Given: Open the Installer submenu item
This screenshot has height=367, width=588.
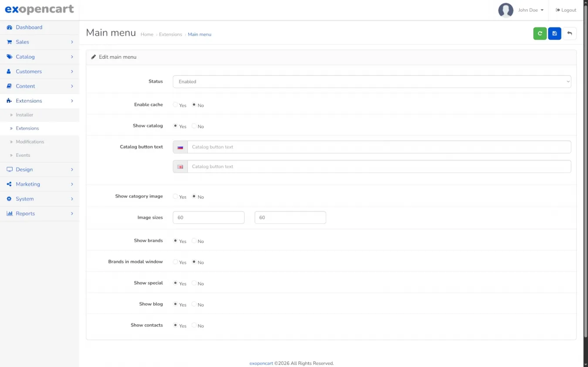Looking at the screenshot, I should [24, 115].
